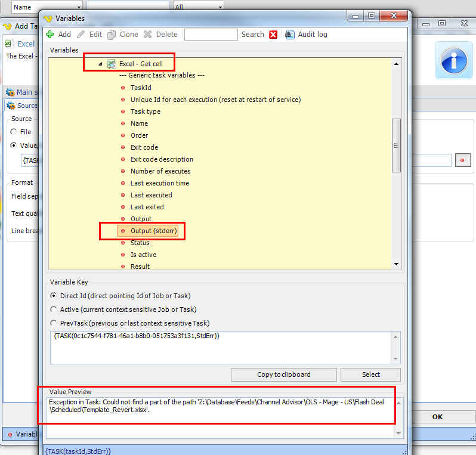476x455 pixels.
Task: Click the Copy to clipboard button
Action: click(x=283, y=374)
